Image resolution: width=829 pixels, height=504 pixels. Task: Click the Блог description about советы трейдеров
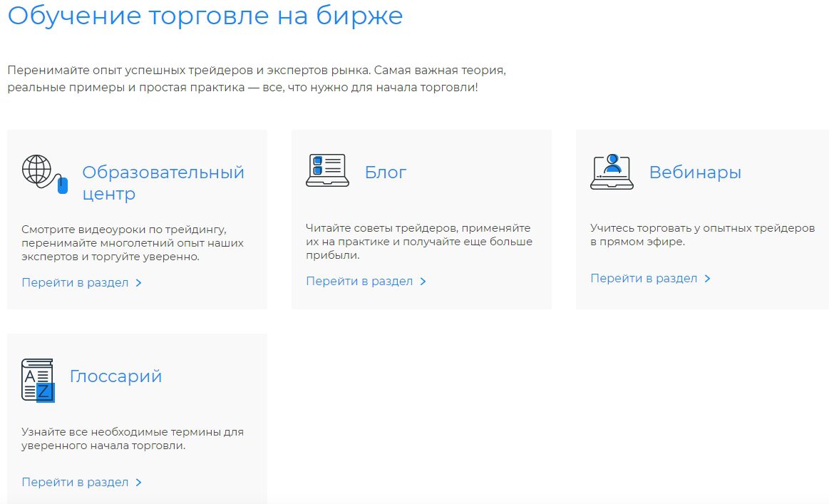419,242
